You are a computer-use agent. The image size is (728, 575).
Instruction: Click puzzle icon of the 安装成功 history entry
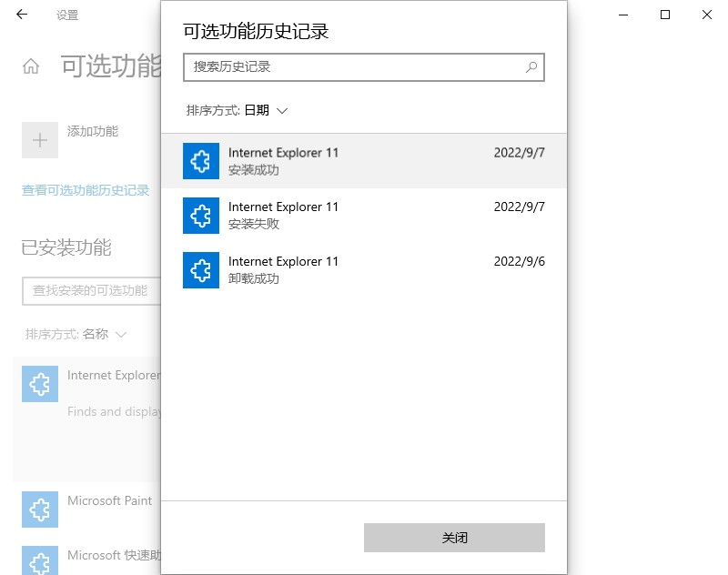click(x=200, y=161)
